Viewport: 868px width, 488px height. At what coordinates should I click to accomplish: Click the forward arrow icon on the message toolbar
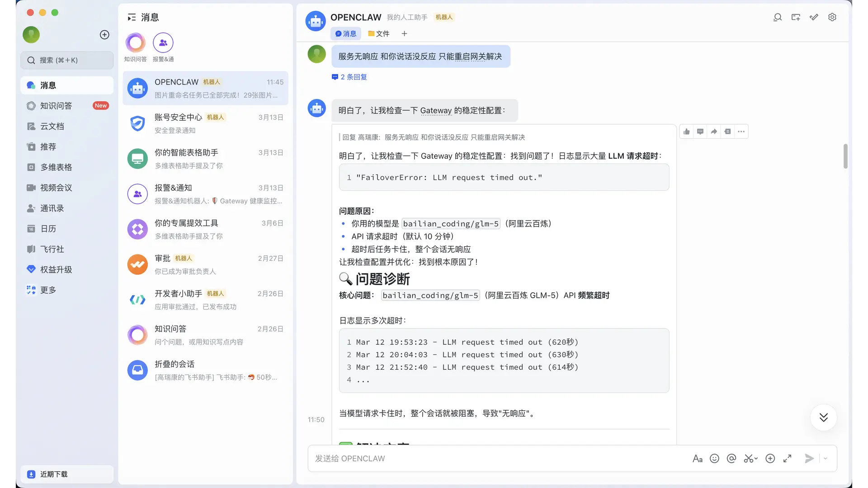(x=714, y=131)
